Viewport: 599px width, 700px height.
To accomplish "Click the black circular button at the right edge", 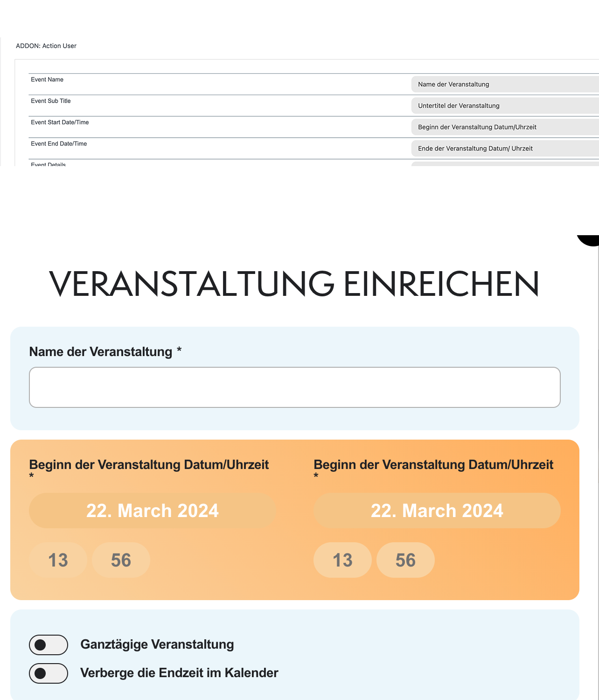I will 590,240.
